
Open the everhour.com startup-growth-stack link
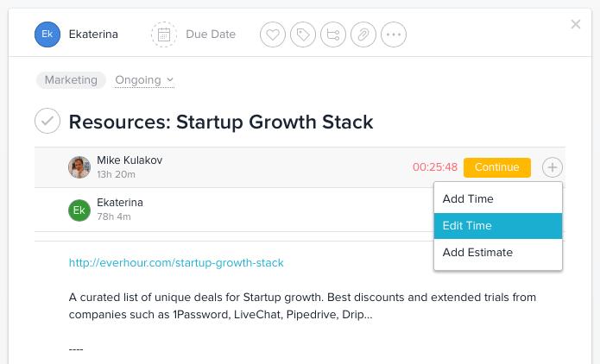(x=176, y=262)
